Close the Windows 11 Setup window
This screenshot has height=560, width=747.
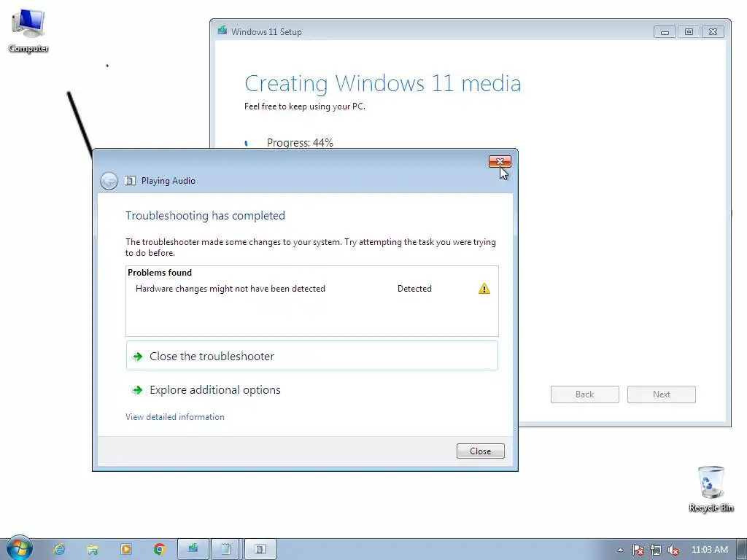(713, 32)
